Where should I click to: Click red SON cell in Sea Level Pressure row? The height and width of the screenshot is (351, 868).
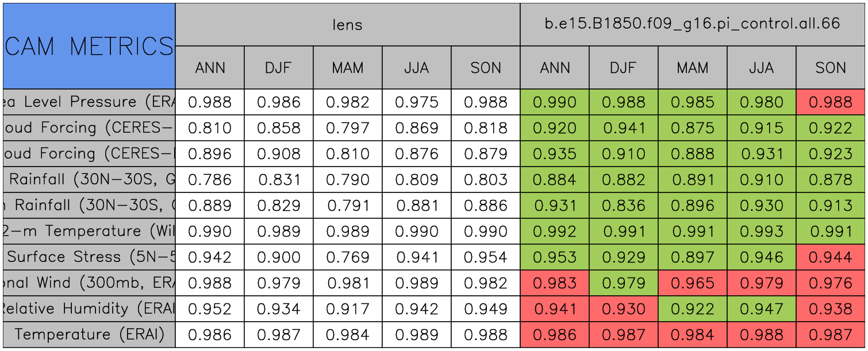[830, 102]
